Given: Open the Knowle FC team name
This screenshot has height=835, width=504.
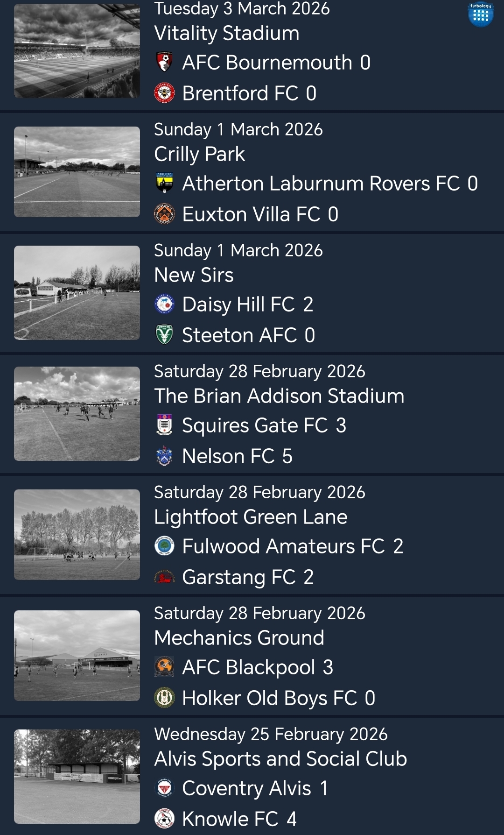Looking at the screenshot, I should point(230,819).
